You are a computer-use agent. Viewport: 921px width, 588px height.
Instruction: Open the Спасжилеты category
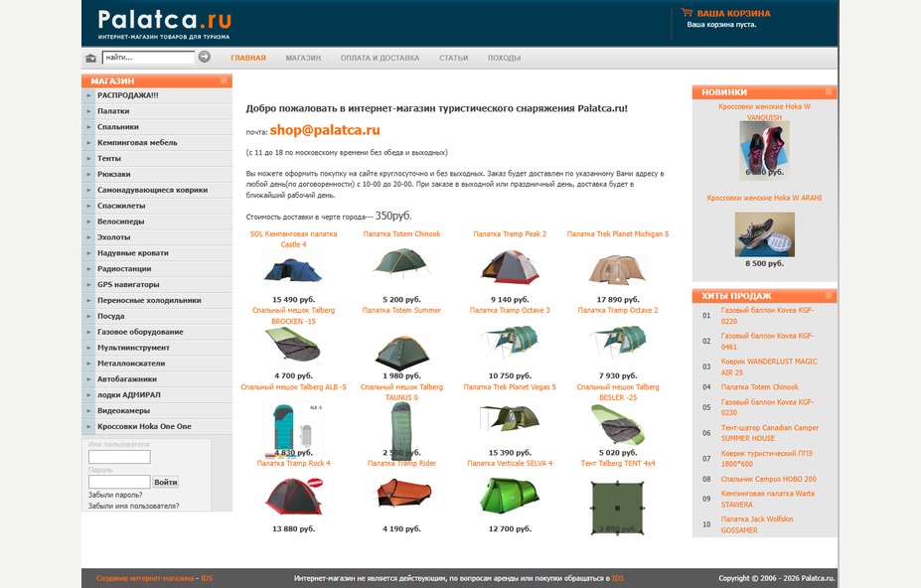click(121, 207)
